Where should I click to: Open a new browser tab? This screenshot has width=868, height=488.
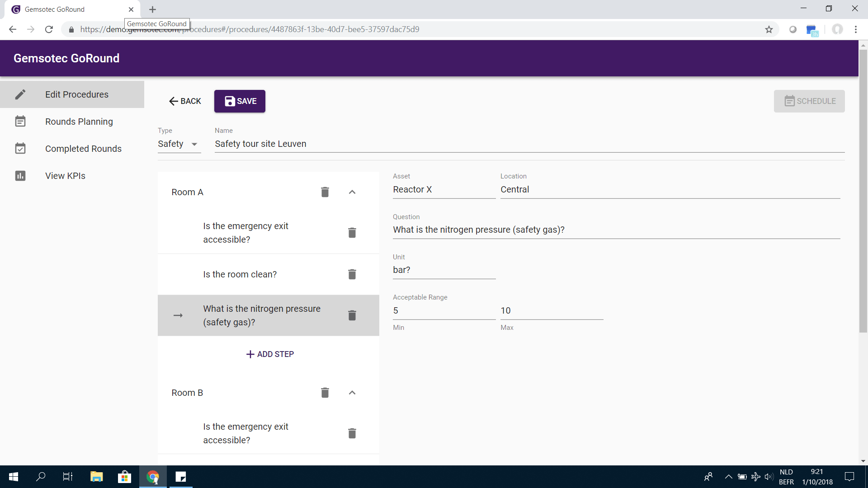152,9
